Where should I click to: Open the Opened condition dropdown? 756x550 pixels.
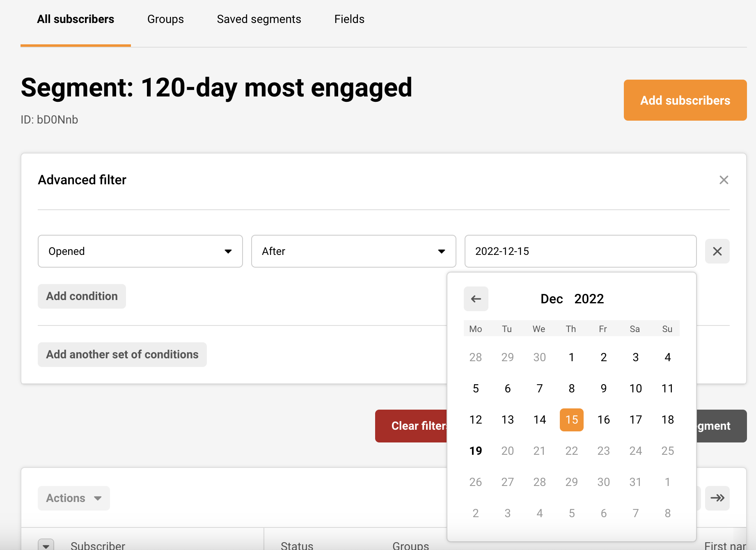pos(140,251)
